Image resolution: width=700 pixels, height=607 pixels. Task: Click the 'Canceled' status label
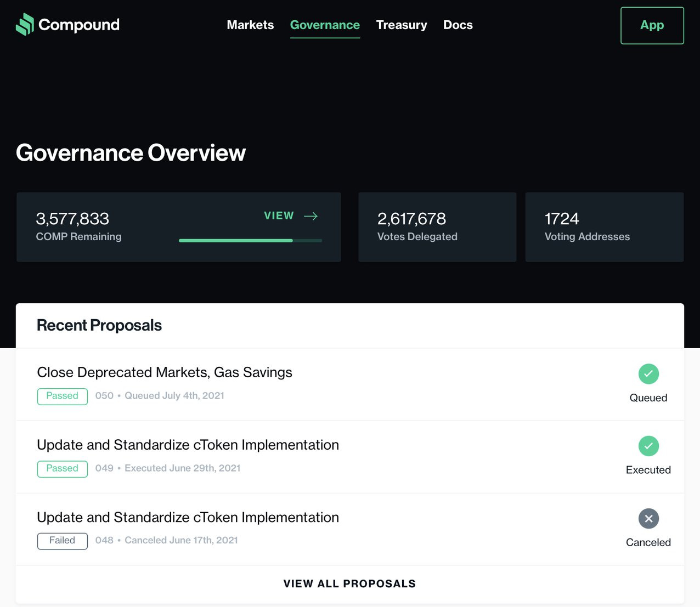click(x=648, y=542)
